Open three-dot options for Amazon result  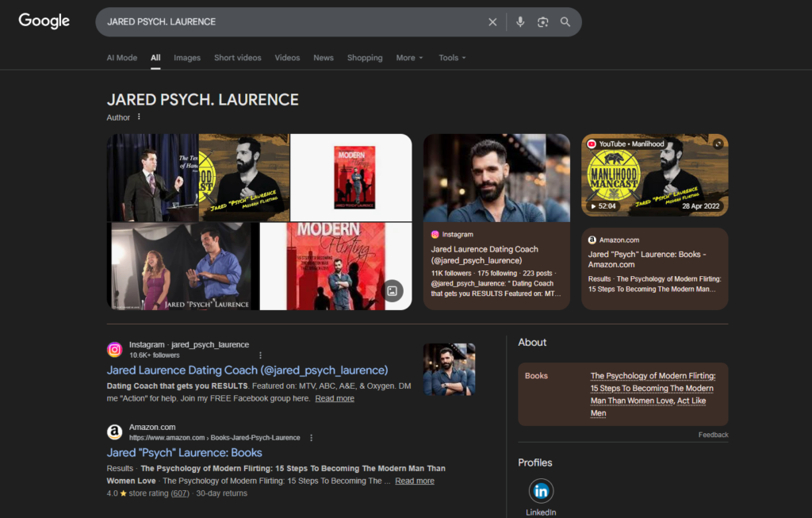point(311,438)
